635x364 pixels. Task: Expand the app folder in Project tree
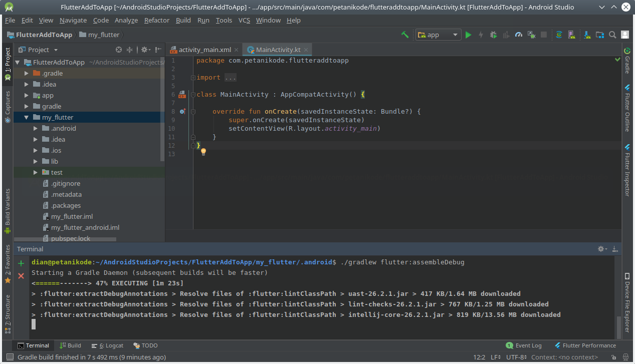[26, 95]
